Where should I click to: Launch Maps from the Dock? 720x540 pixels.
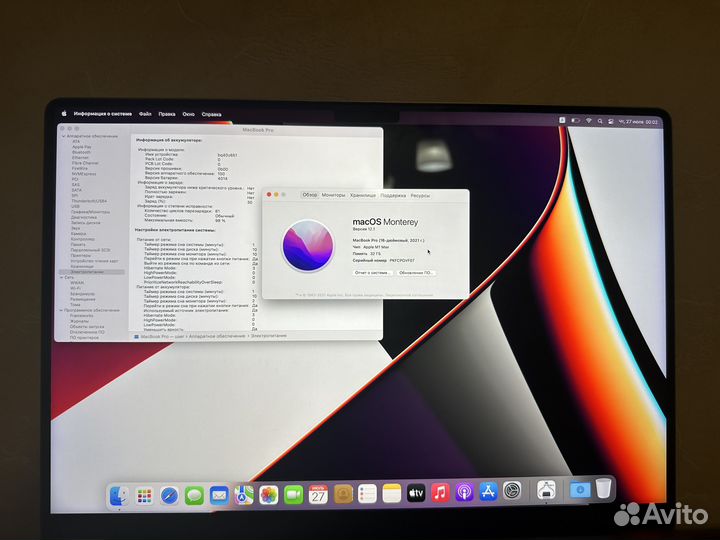coord(244,495)
